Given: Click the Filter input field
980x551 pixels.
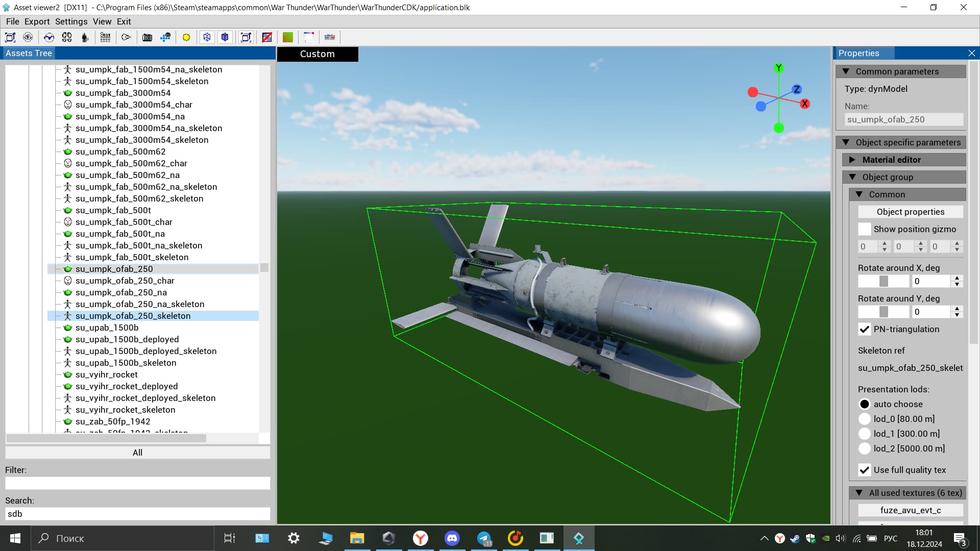Looking at the screenshot, I should [x=137, y=483].
